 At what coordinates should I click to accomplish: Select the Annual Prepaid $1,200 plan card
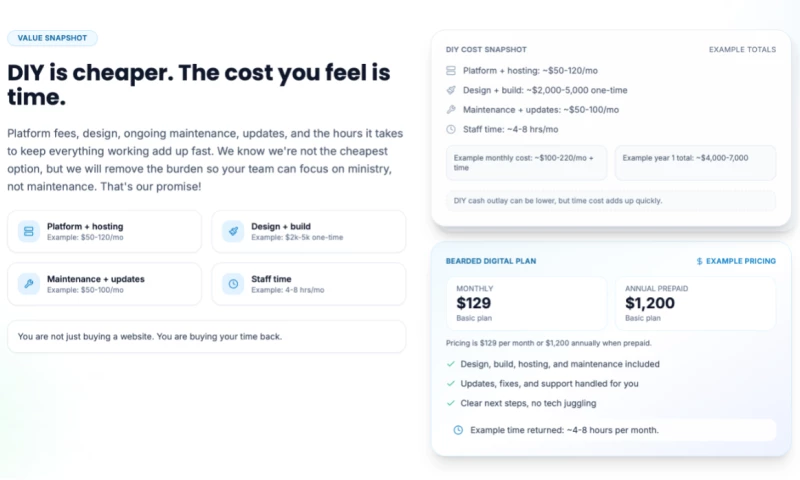click(x=695, y=303)
